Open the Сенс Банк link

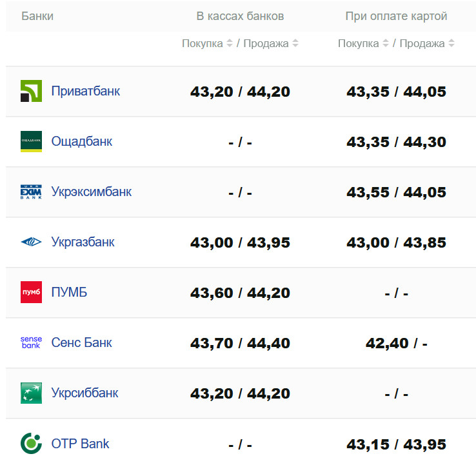click(81, 342)
